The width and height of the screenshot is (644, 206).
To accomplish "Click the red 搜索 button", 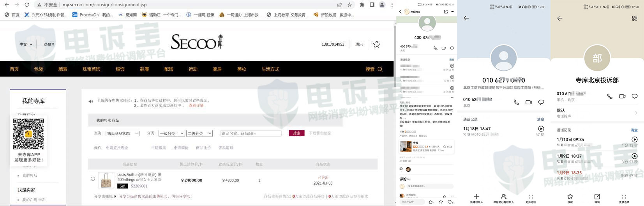I will [x=296, y=133].
